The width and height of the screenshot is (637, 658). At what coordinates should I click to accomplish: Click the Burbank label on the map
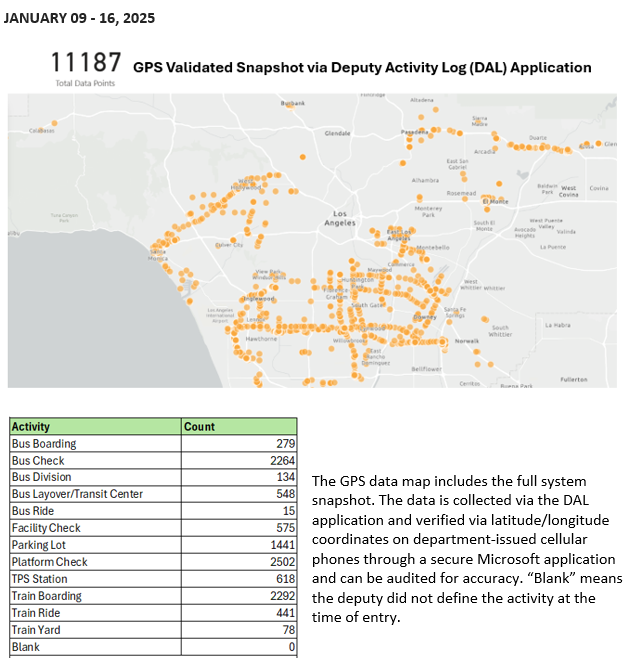292,103
